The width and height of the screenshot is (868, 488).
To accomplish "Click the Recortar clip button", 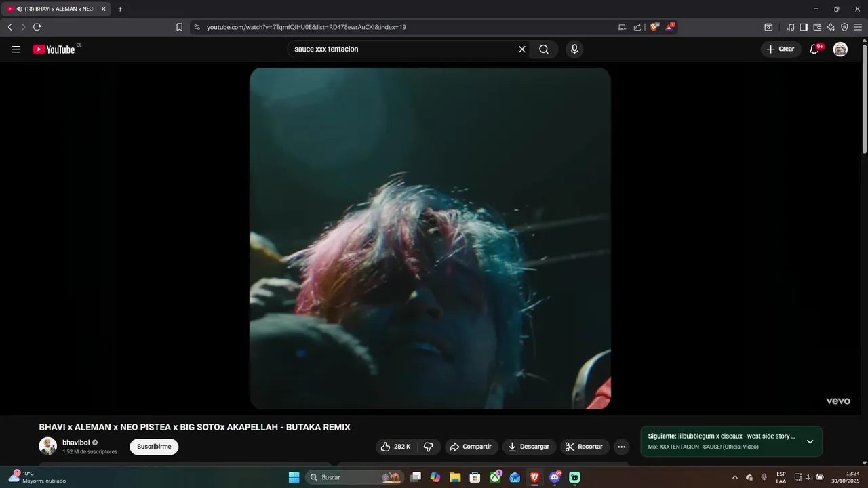I will pyautogui.click(x=585, y=447).
